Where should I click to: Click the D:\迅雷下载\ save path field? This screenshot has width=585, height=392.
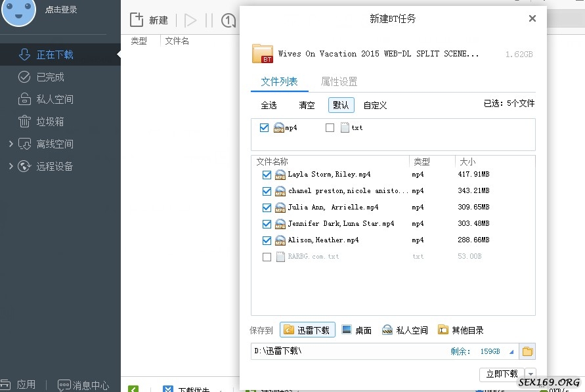point(348,351)
